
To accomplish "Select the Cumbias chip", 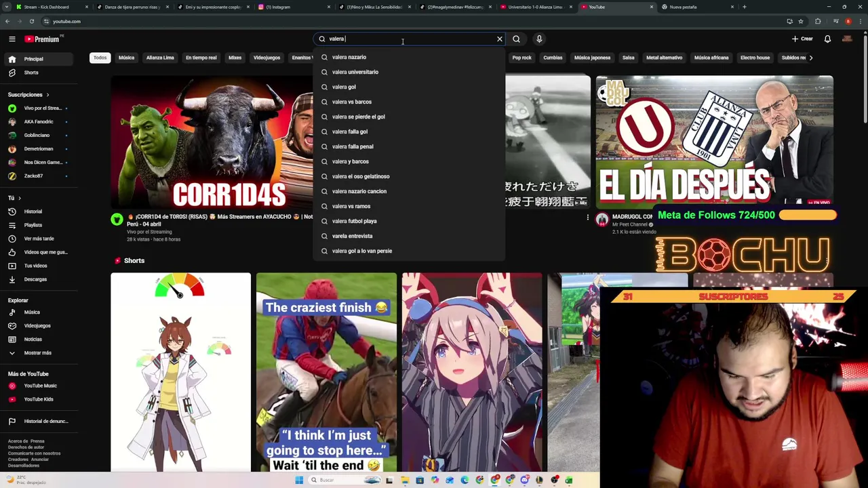I will coord(553,58).
